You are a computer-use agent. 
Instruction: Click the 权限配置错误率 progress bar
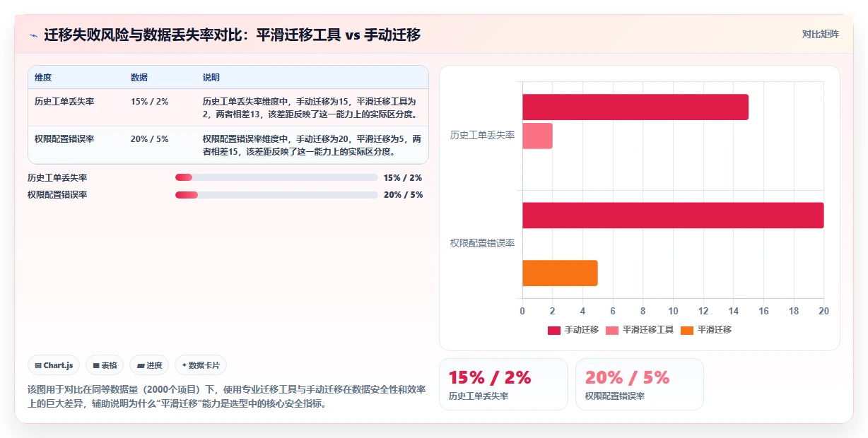(276, 194)
